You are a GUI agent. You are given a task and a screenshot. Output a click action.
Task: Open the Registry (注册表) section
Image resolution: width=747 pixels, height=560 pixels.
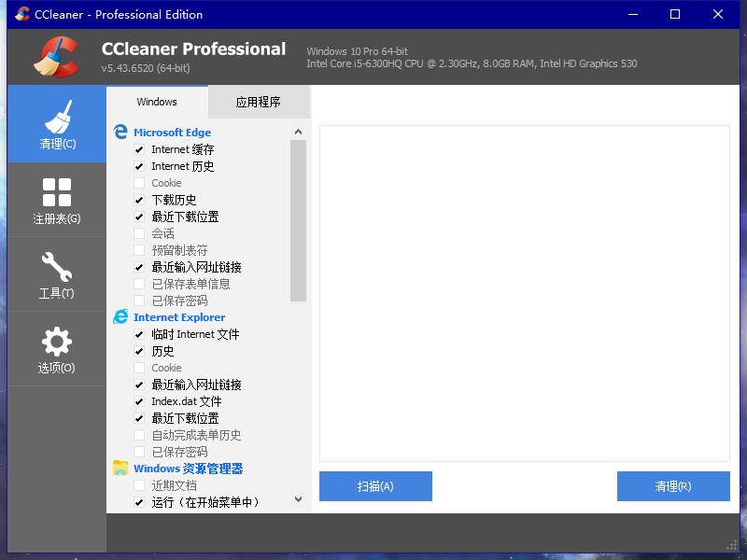point(57,200)
